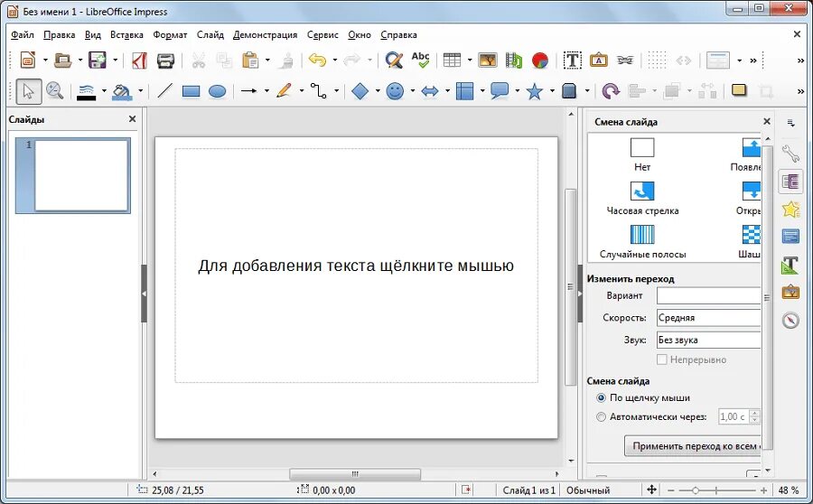Click the zoom in plus button
813x504 pixels.
click(x=763, y=490)
